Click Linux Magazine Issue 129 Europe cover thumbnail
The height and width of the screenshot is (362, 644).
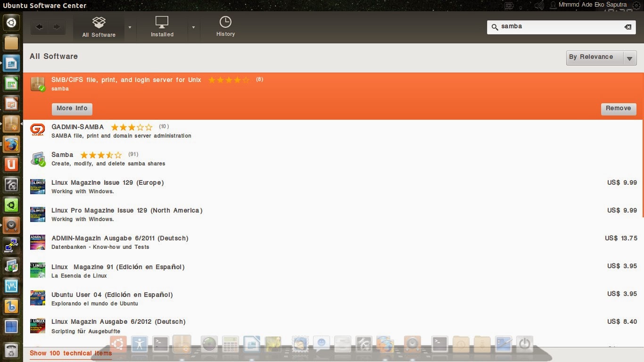pos(38,187)
